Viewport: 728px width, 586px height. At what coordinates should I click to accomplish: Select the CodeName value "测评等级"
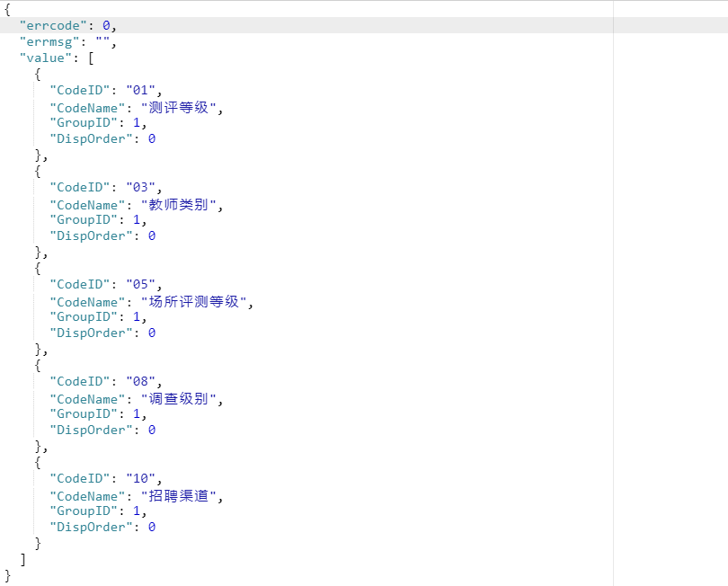179,108
